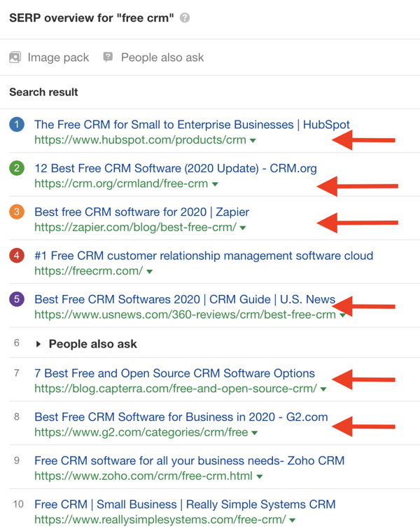Open dropdown arrow next to freecrm.com URL
Image resolution: width=420 pixels, height=531 pixels.
coord(150,271)
